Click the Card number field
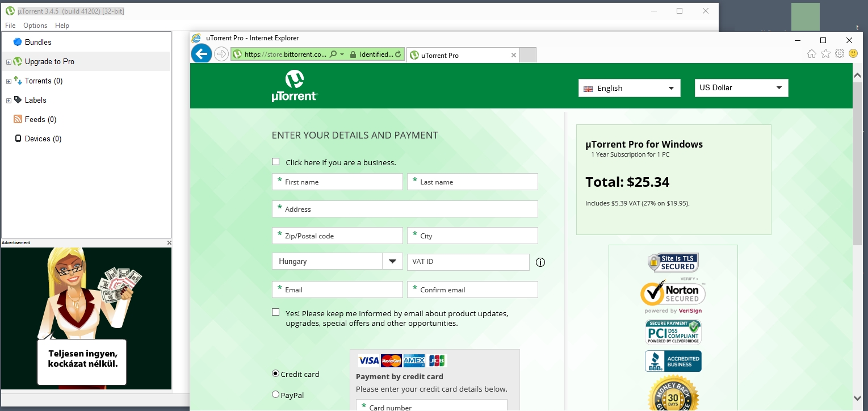This screenshot has width=868, height=411. point(431,405)
